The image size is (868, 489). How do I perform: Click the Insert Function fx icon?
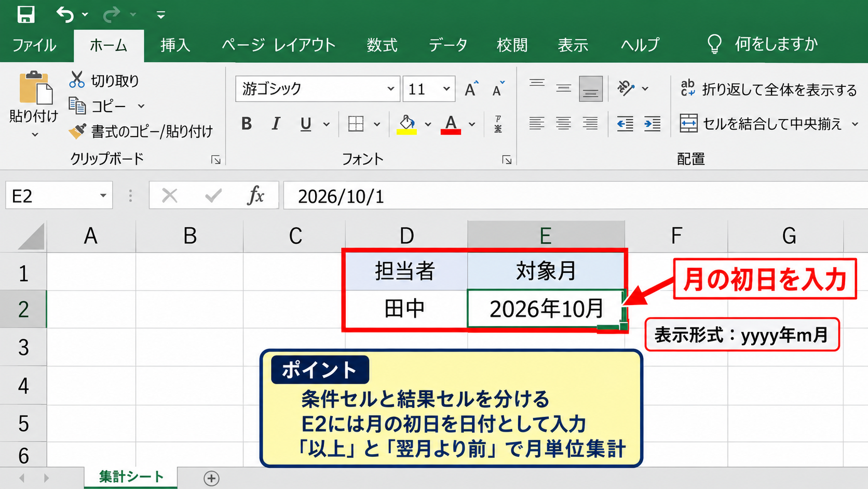pyautogui.click(x=255, y=196)
